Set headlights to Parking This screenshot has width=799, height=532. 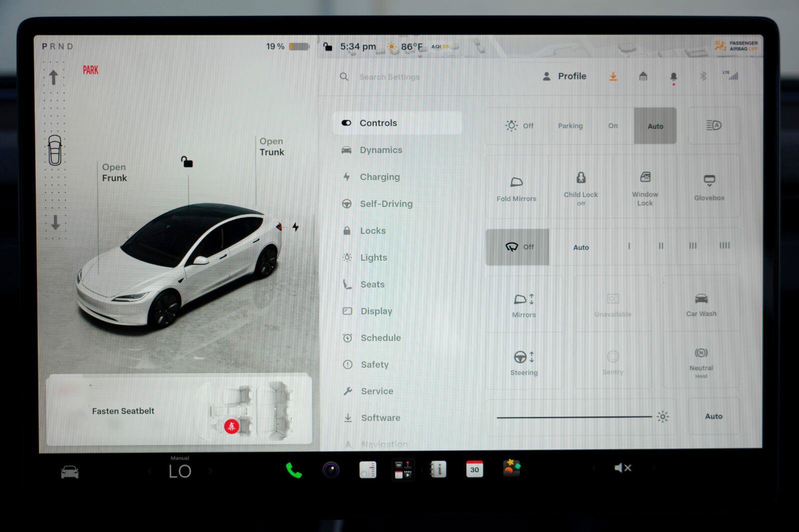click(x=570, y=126)
